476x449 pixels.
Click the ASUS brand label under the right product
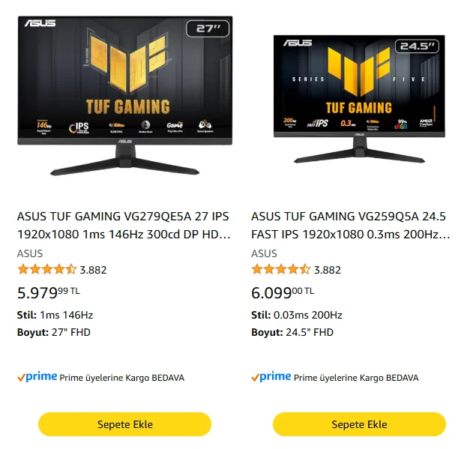[264, 253]
